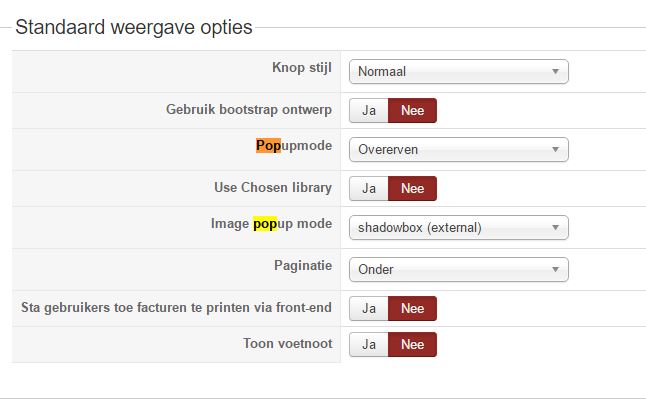
Task: Click the Popupmode dropdown arrow
Action: click(x=555, y=149)
